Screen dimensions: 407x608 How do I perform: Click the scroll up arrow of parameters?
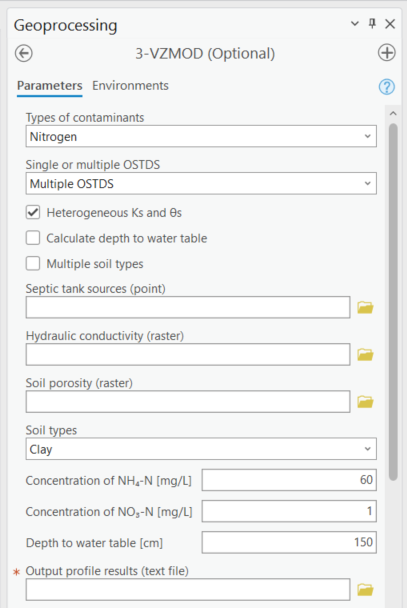393,114
